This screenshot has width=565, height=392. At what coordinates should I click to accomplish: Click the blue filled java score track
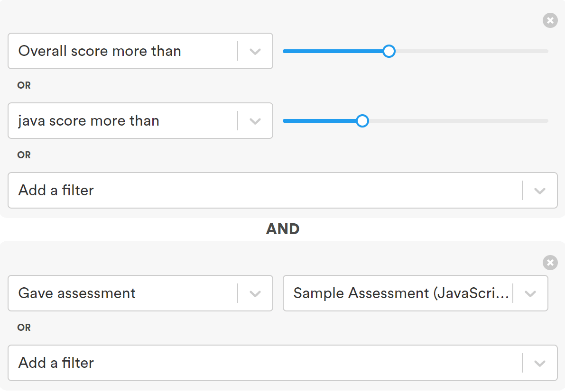tap(319, 120)
